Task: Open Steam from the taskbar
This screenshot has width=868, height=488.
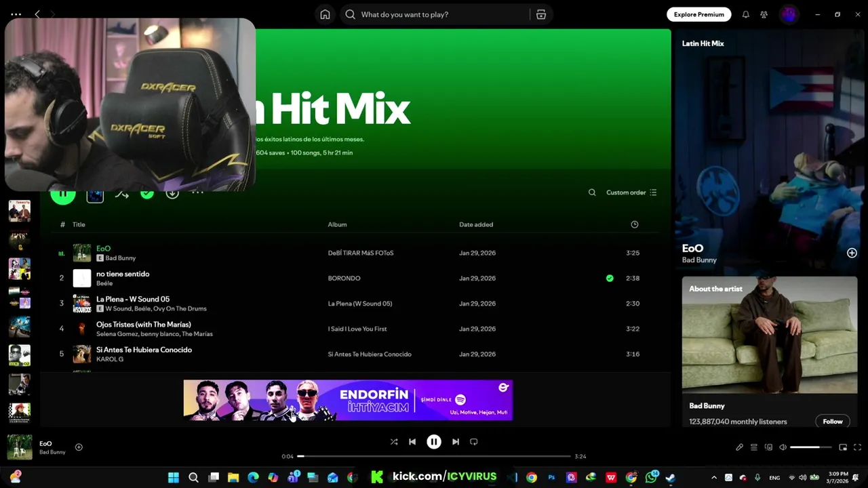Action: [670, 477]
